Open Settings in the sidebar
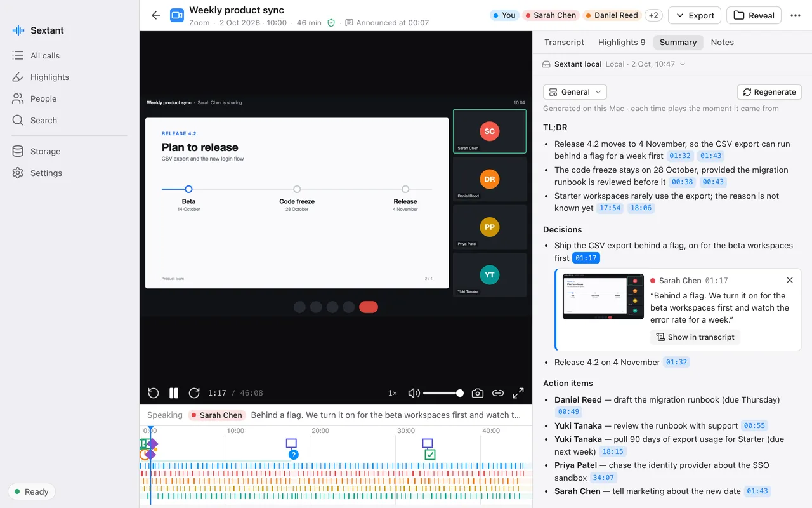Viewport: 812px width, 508px height. click(70, 173)
